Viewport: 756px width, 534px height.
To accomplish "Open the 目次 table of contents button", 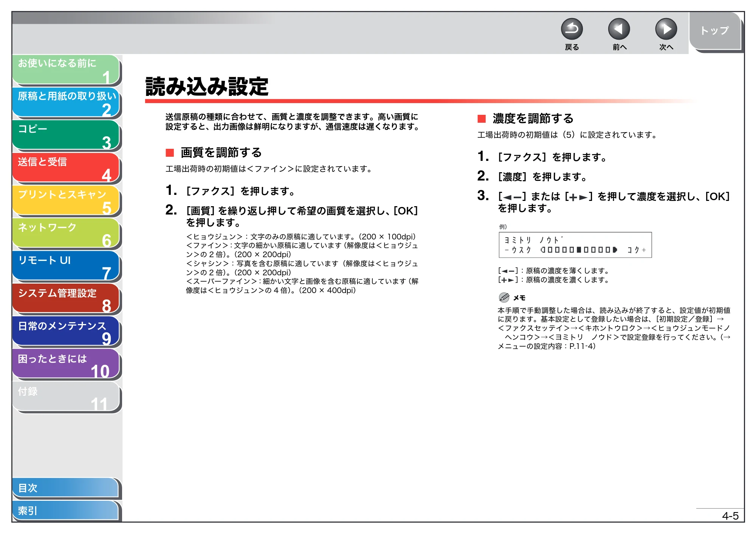I will point(66,488).
